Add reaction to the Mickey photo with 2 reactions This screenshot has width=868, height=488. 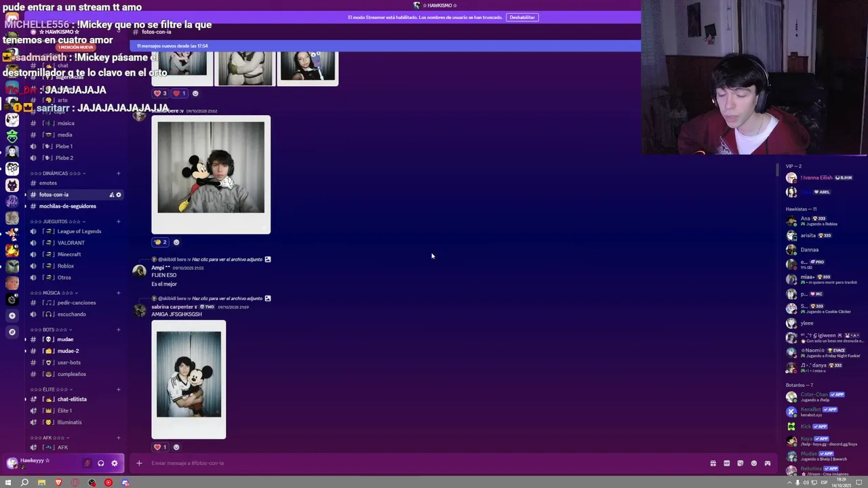tap(176, 242)
